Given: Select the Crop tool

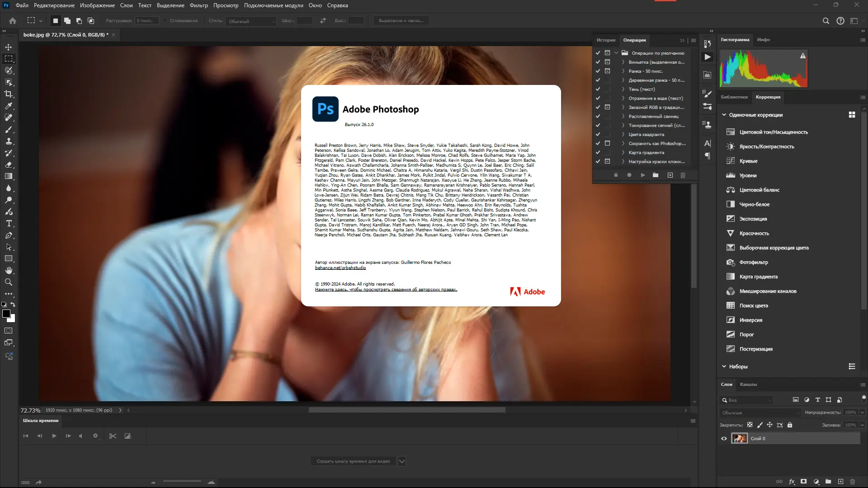Looking at the screenshot, I should point(9,94).
